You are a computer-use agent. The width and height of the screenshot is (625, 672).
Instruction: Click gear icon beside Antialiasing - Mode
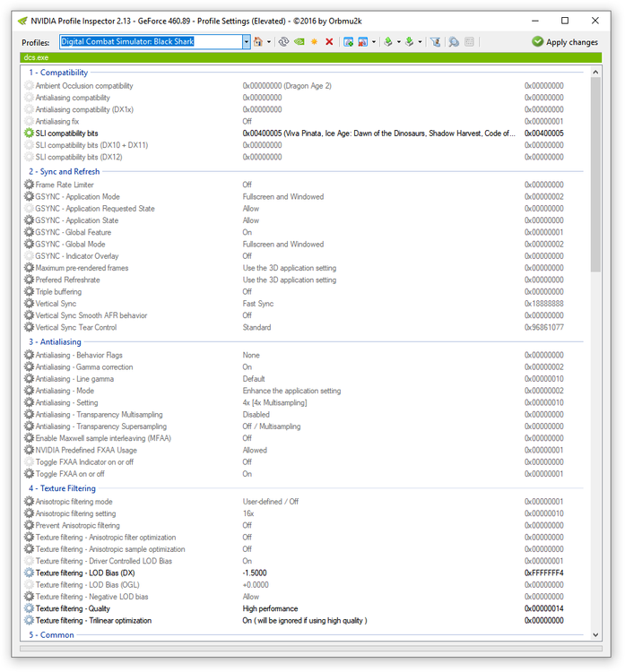29,391
